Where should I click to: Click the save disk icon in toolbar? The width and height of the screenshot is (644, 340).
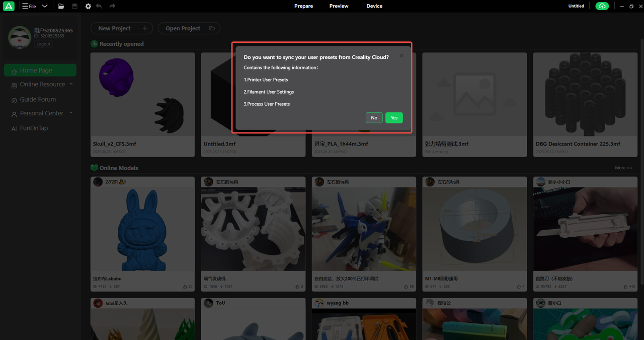74,6
